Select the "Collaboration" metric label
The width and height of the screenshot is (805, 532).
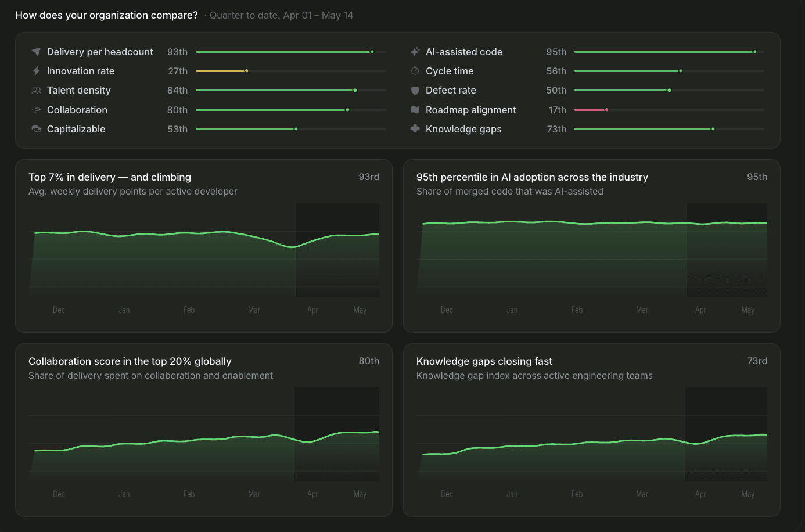(77, 110)
